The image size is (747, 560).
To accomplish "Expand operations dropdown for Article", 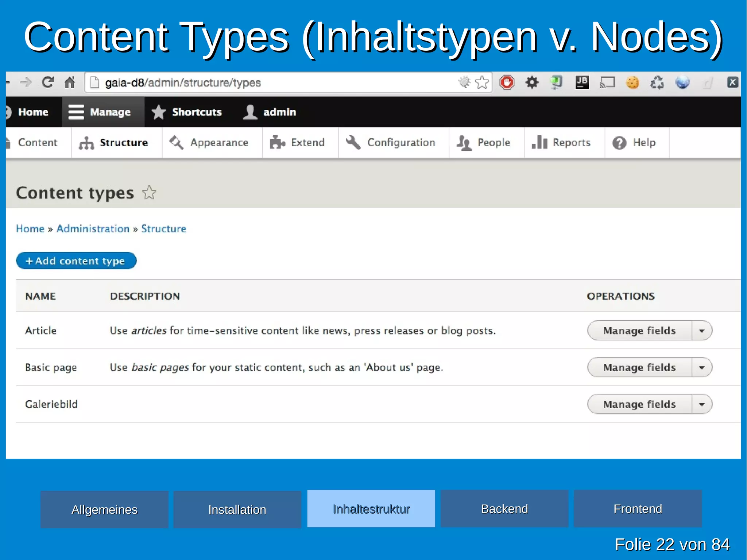I will point(702,331).
